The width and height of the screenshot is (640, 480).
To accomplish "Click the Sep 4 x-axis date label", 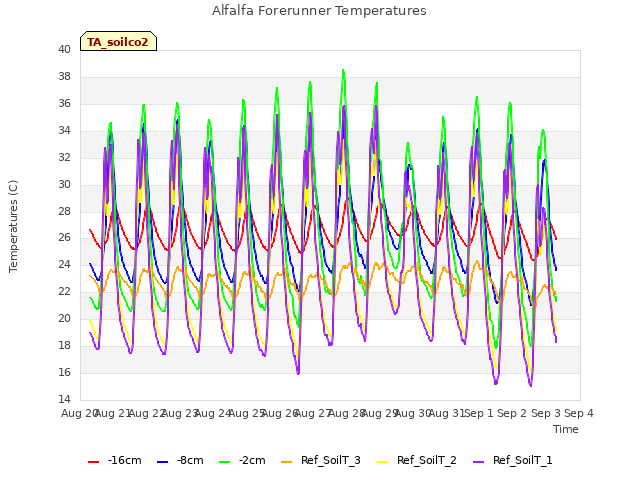I will (x=579, y=413).
